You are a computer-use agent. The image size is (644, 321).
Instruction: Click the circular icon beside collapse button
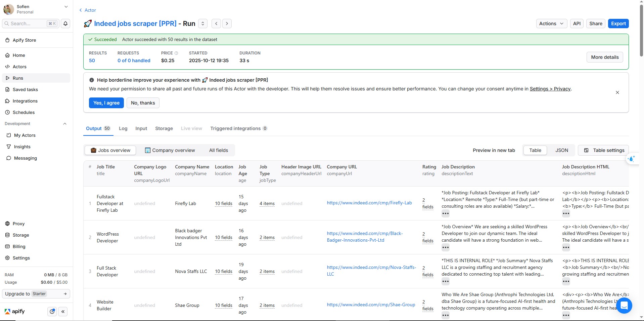click(52, 312)
